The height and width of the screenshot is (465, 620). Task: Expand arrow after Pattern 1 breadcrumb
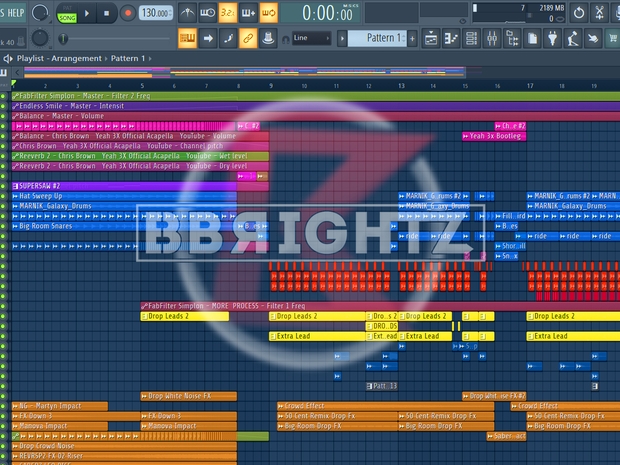click(x=150, y=59)
